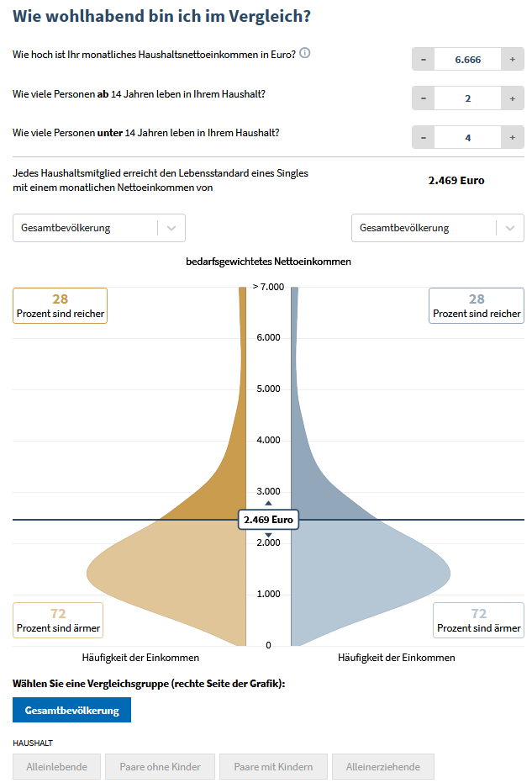Click the 2.469 Euro slider handle on chart
This screenshot has width=532, height=783.
coord(268,520)
